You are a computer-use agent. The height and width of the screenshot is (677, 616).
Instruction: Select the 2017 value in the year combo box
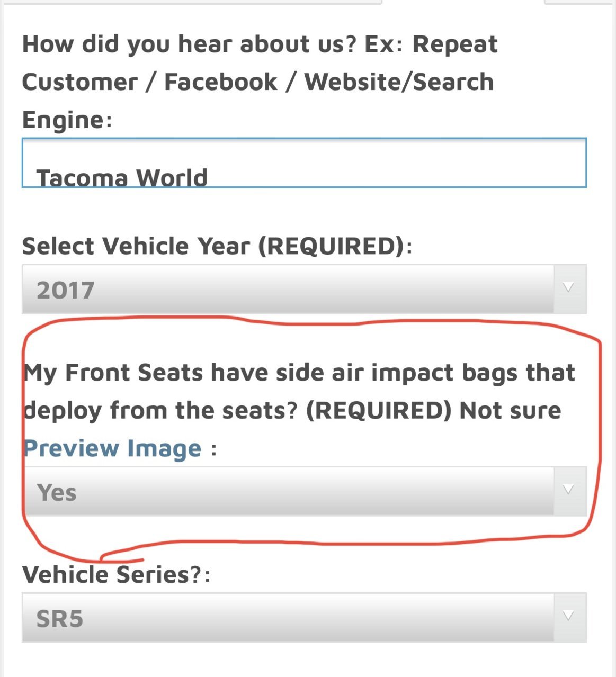point(65,290)
